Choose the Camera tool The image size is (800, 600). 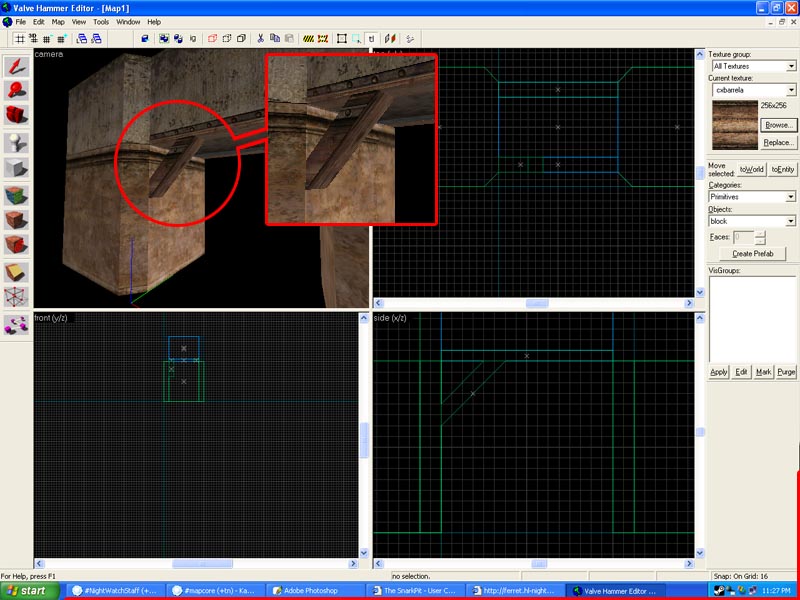[16, 116]
